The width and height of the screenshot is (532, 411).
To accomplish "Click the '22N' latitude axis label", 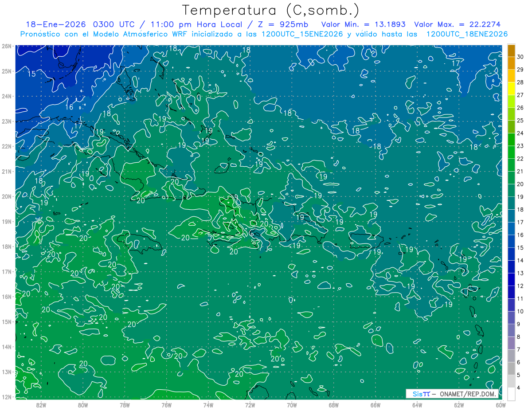I will pyautogui.click(x=7, y=146).
